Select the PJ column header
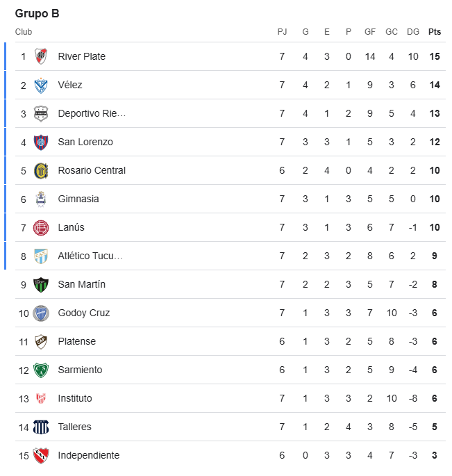 click(282, 32)
